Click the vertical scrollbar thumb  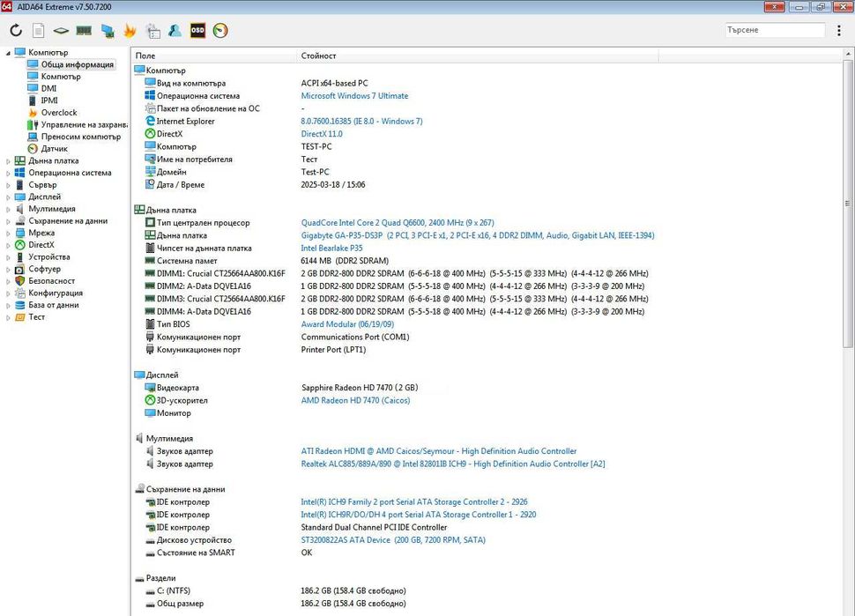pyautogui.click(x=848, y=204)
